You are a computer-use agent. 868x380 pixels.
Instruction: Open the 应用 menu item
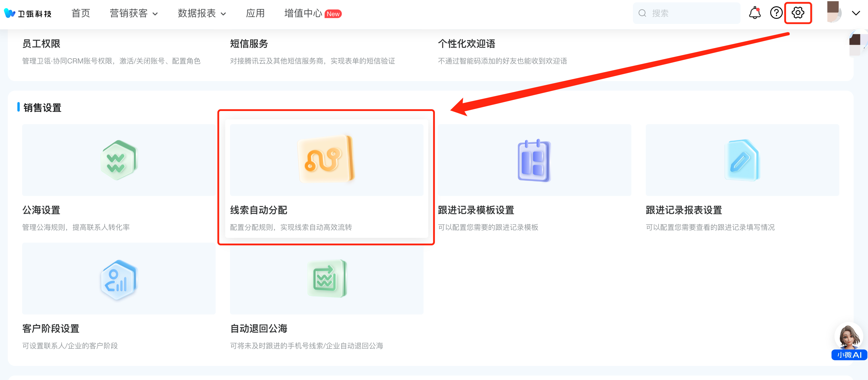255,13
